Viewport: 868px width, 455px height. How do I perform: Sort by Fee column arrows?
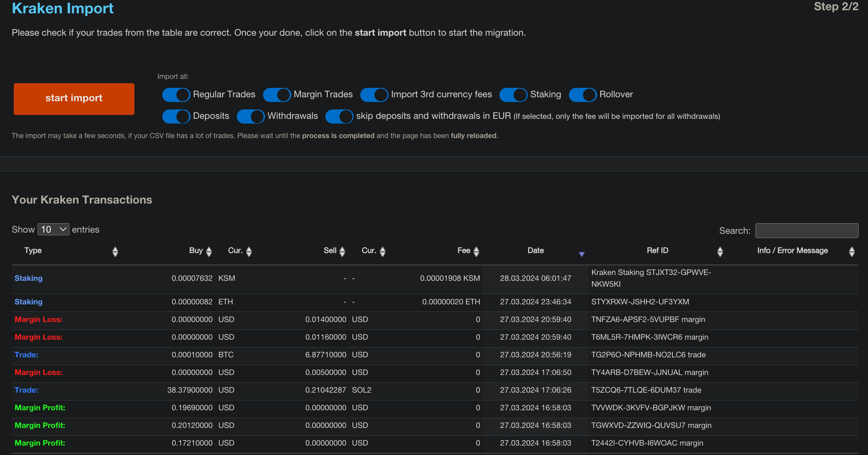(x=476, y=251)
